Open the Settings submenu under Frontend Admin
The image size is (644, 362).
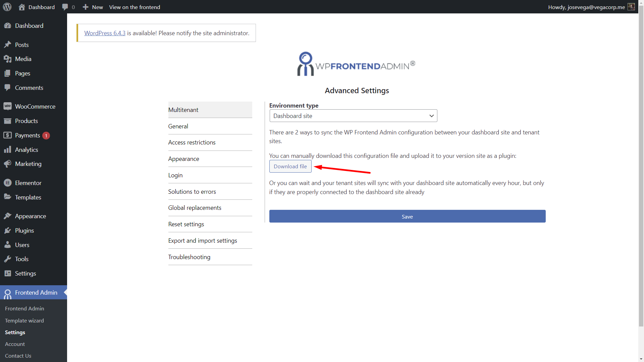tap(15, 332)
